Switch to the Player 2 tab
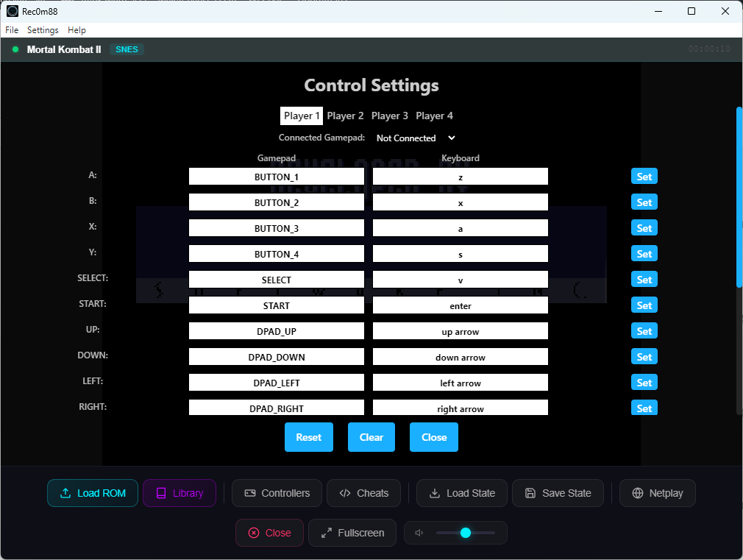743x560 pixels. 345,116
